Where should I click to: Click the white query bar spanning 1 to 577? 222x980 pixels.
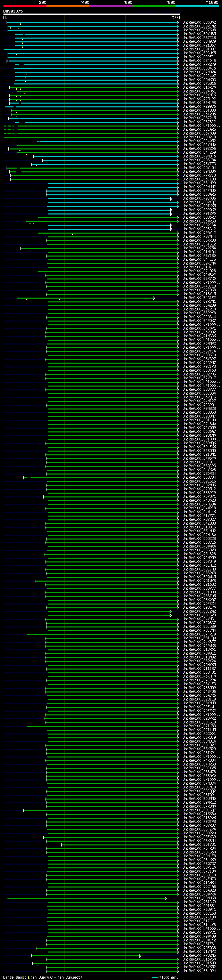pos(91,14)
